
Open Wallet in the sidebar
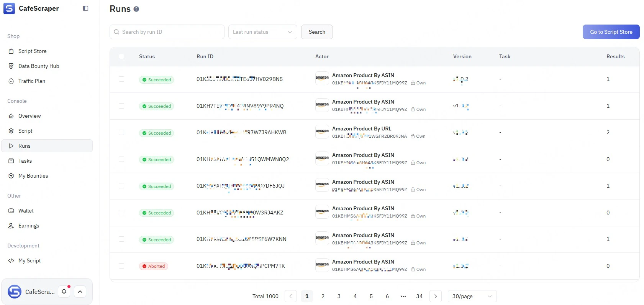point(47,211)
